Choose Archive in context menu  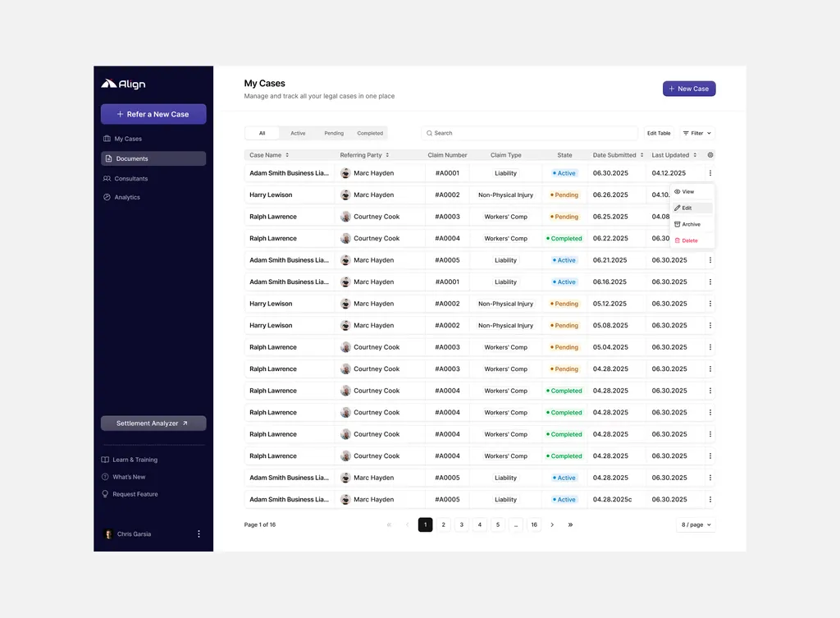[692, 225]
